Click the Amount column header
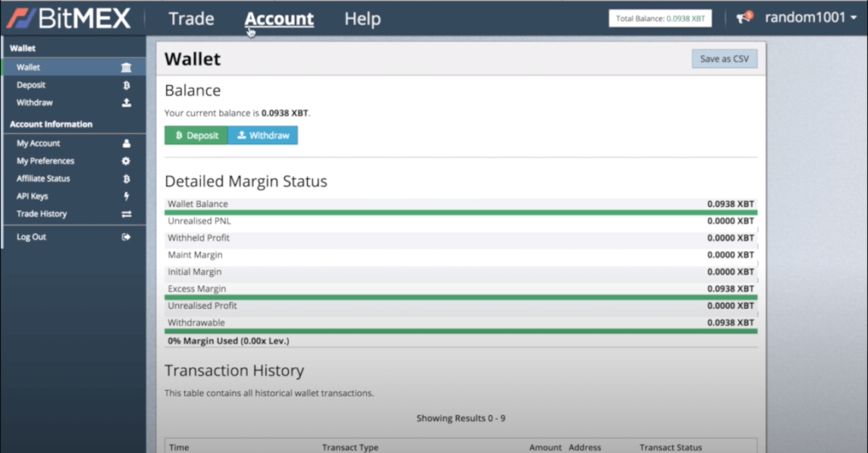The width and height of the screenshot is (868, 453). [545, 447]
